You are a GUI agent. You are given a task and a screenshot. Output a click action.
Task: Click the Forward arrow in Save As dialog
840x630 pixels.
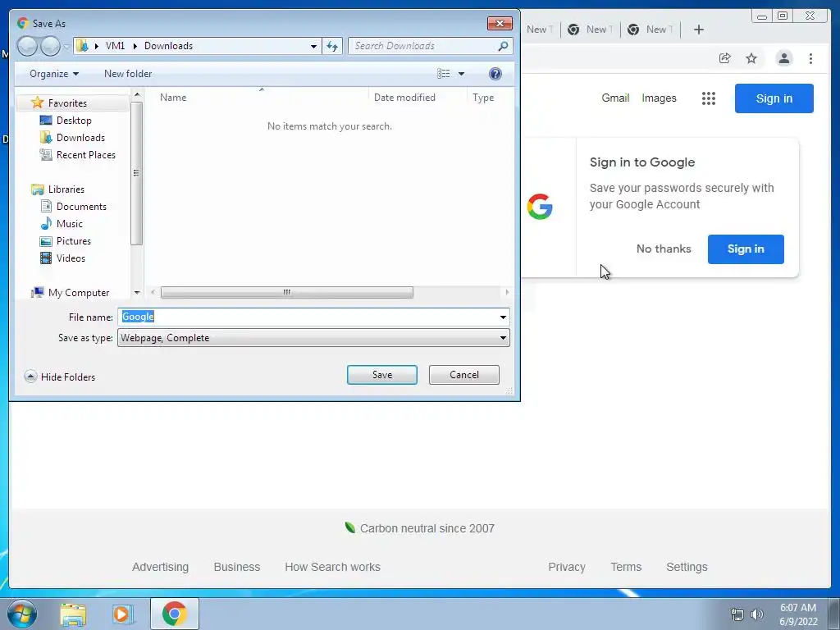(x=50, y=46)
